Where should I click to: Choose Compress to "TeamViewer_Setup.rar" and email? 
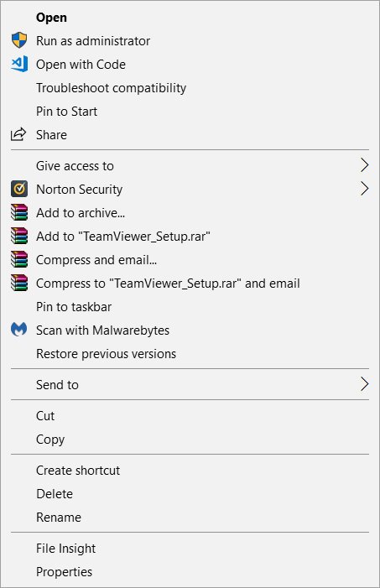pos(190,284)
